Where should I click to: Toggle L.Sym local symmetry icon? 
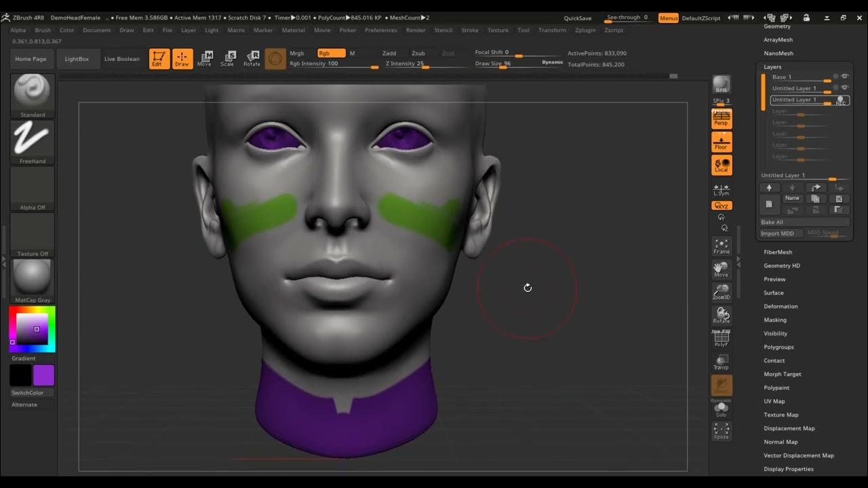click(722, 189)
